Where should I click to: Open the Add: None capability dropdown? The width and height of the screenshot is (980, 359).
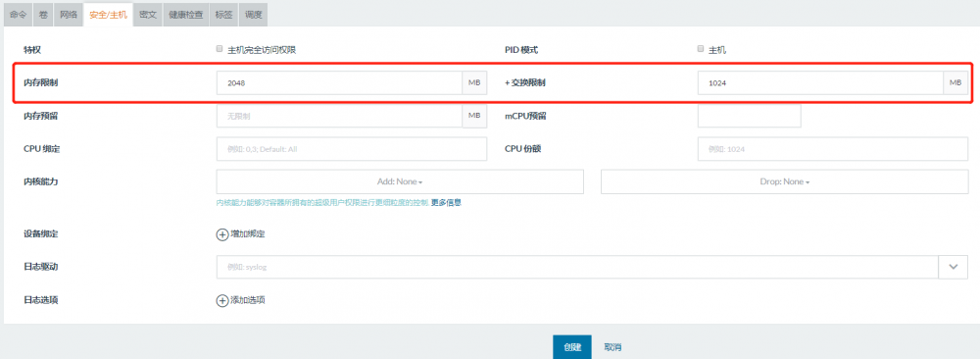[400, 181]
